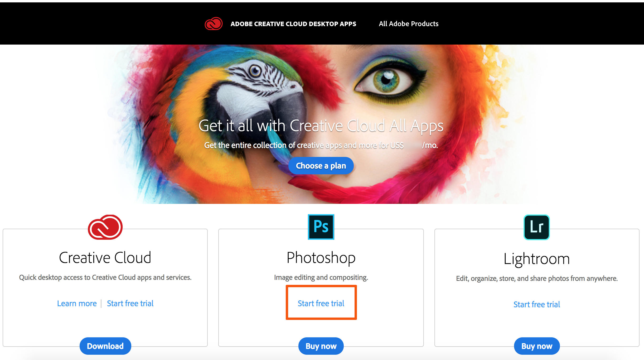Screen dimensions: 644x360
Task: Click 'Start free trial' for Lightroom
Action: 536,304
